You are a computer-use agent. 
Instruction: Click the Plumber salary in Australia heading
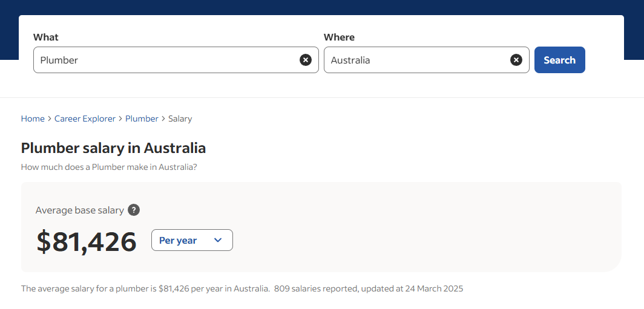113,148
